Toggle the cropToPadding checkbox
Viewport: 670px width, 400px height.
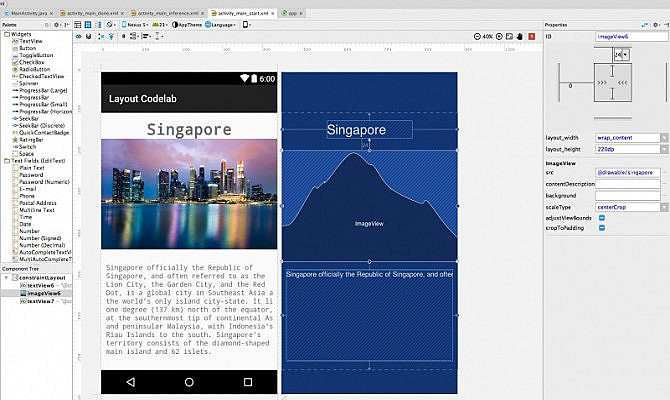(x=602, y=228)
